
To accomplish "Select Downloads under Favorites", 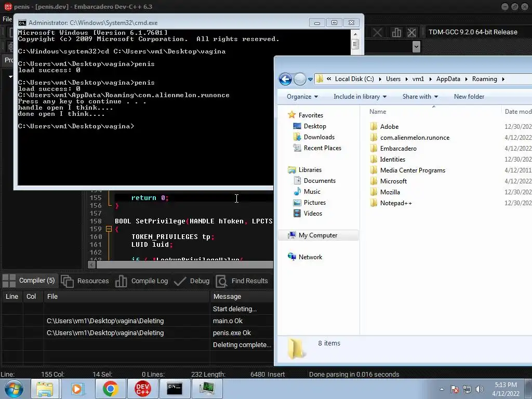I will [319, 137].
